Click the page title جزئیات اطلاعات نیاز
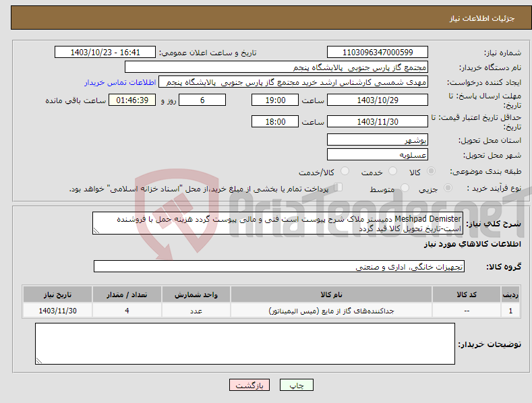 [482, 18]
